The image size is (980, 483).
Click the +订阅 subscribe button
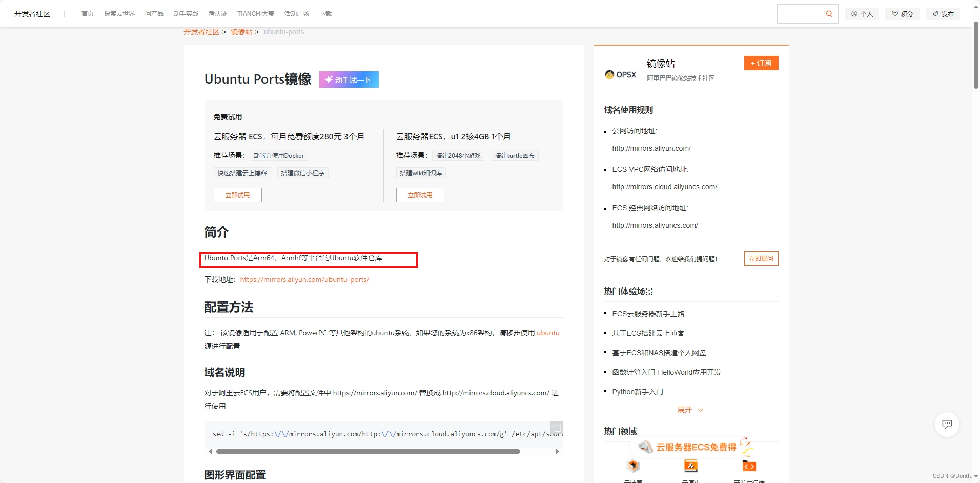coord(761,63)
